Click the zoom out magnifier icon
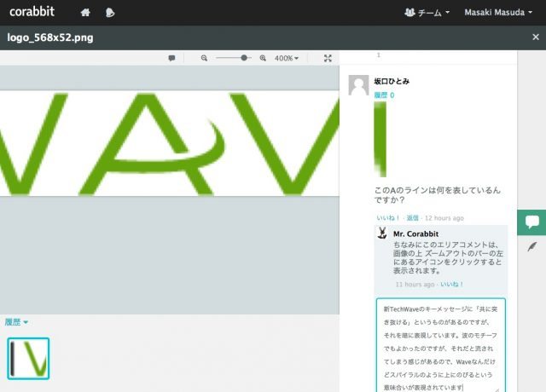 [x=204, y=58]
